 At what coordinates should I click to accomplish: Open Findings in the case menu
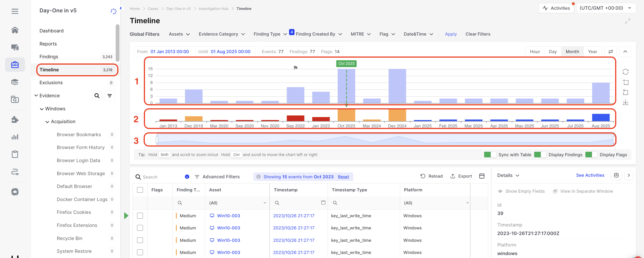[49, 57]
